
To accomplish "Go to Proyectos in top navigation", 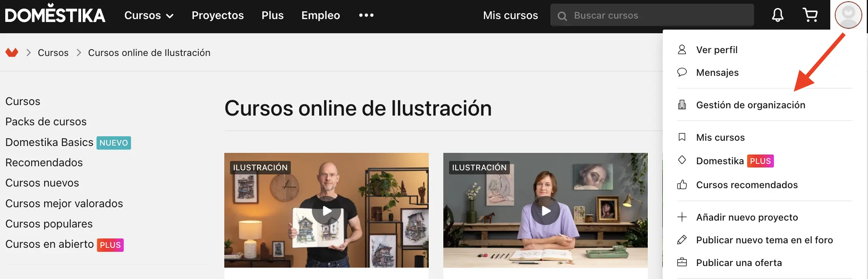I will pos(217,15).
